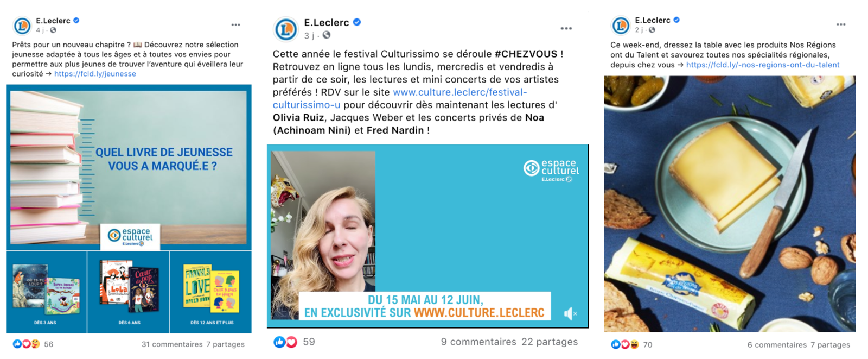Viewport: 868px width, 359px height.
Task: Open the fcld.ly/jeunesse link
Action: [95, 74]
